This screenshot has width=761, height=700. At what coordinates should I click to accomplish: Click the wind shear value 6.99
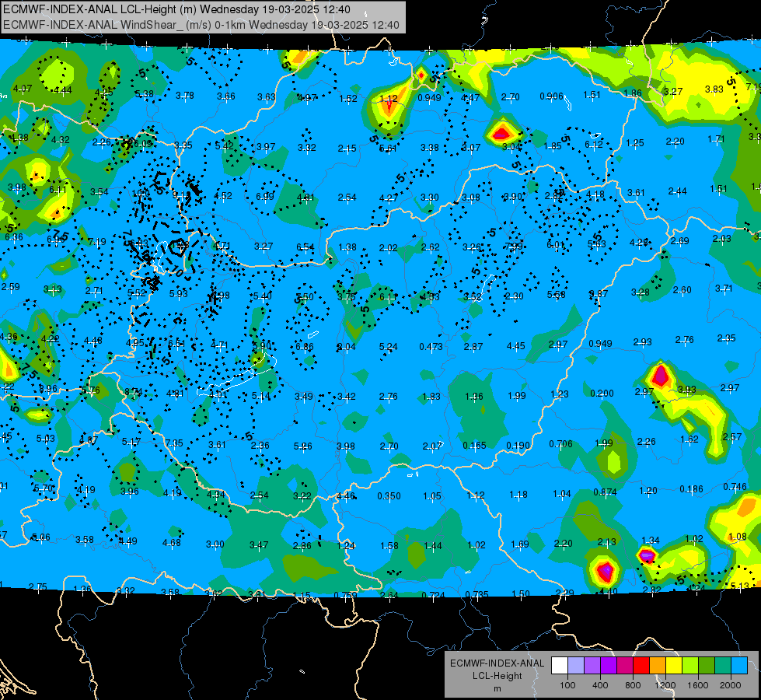[x=265, y=196]
